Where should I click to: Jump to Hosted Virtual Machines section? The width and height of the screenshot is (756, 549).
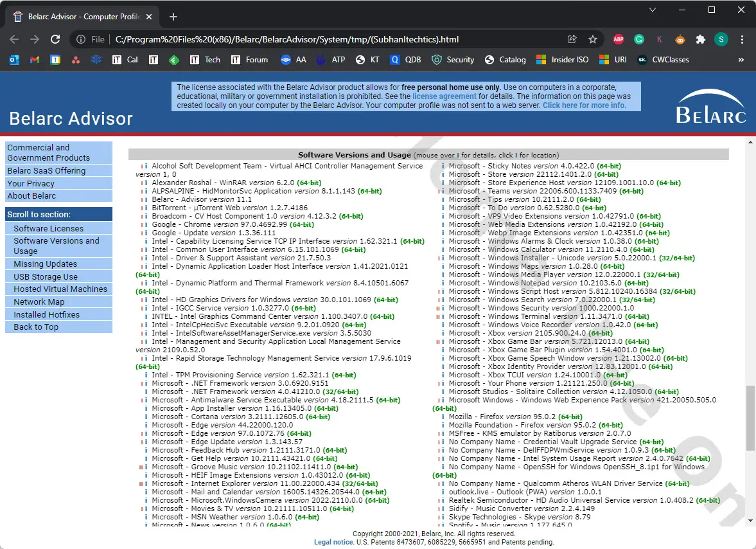(x=58, y=289)
